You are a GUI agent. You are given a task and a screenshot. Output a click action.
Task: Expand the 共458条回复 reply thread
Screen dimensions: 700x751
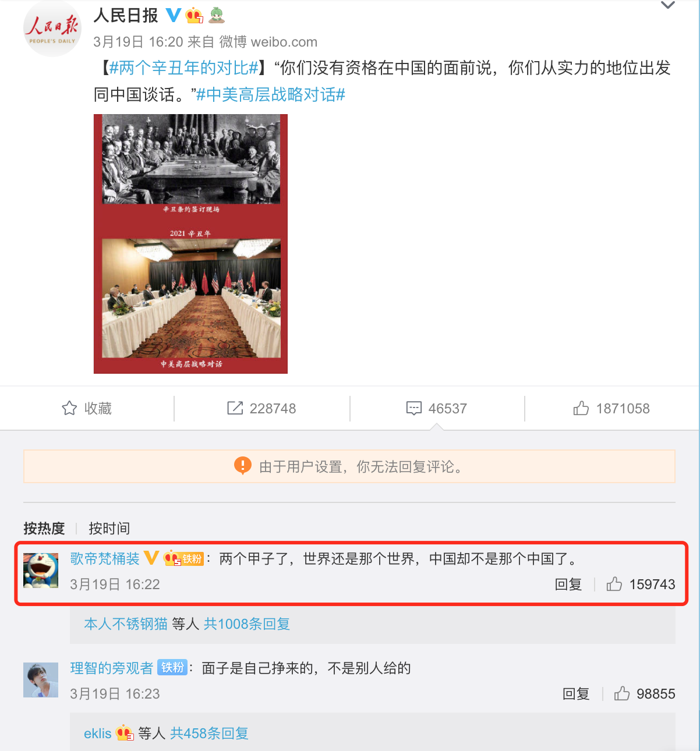(210, 733)
